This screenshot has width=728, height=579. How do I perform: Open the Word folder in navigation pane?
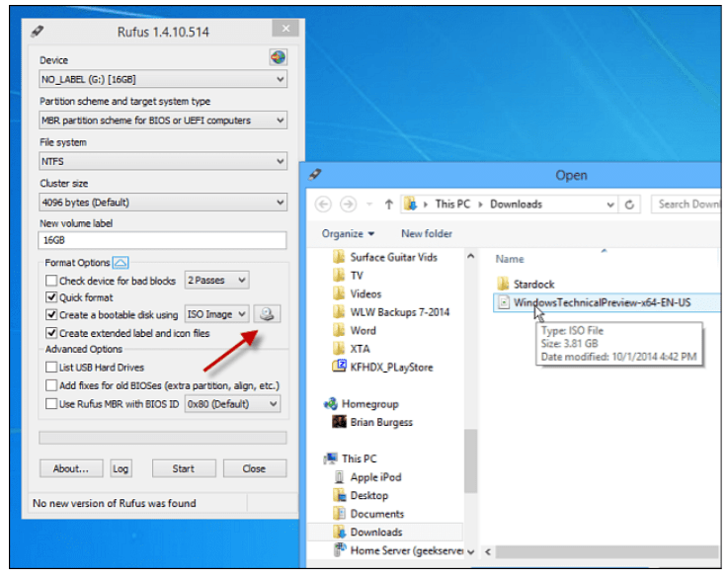point(355,331)
